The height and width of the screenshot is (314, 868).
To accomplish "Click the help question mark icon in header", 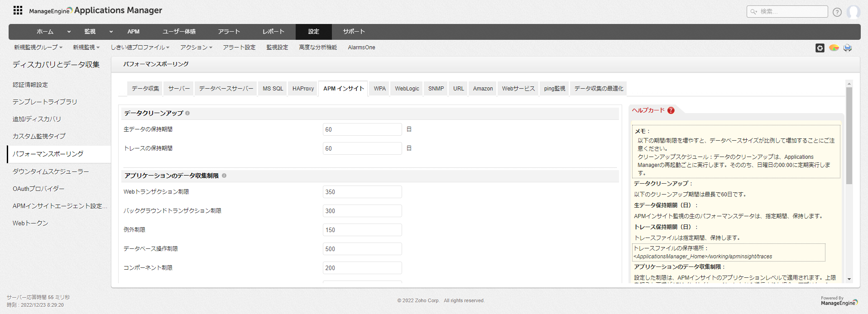I will coord(837,12).
